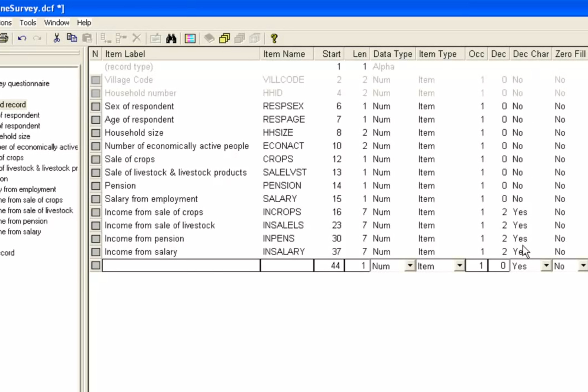Image resolution: width=588 pixels, height=392 pixels.
Task: Open the Tools menu
Action: [x=28, y=23]
